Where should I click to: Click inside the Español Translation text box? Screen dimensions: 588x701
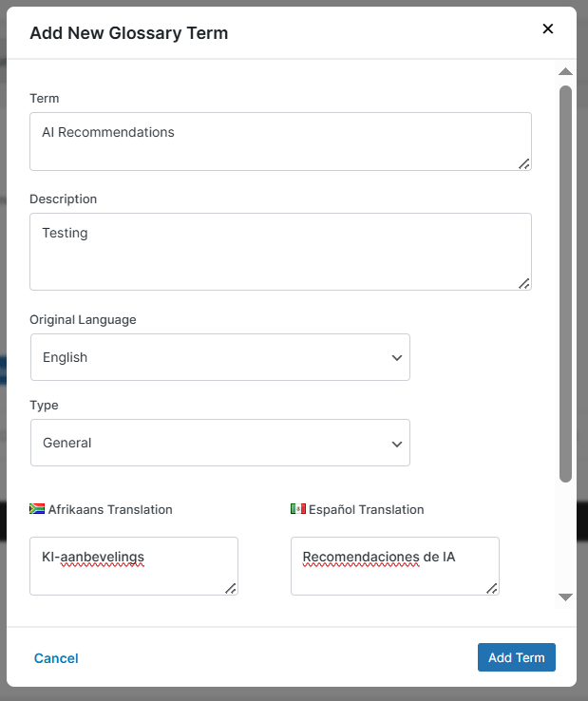point(394,565)
